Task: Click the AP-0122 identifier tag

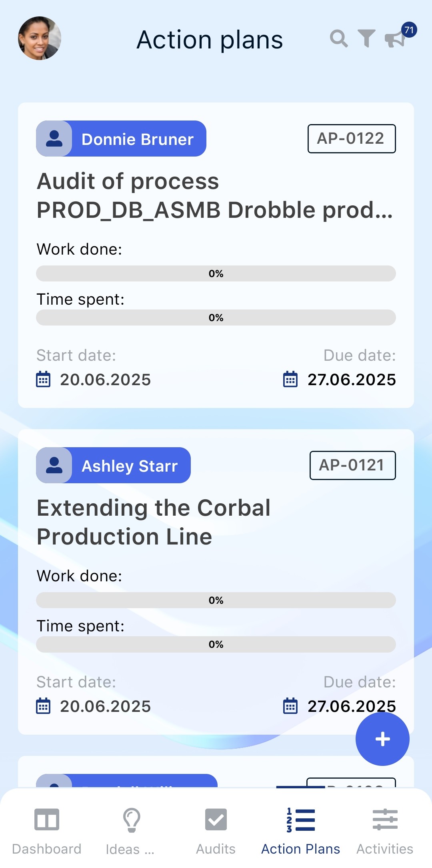Action: [x=351, y=139]
